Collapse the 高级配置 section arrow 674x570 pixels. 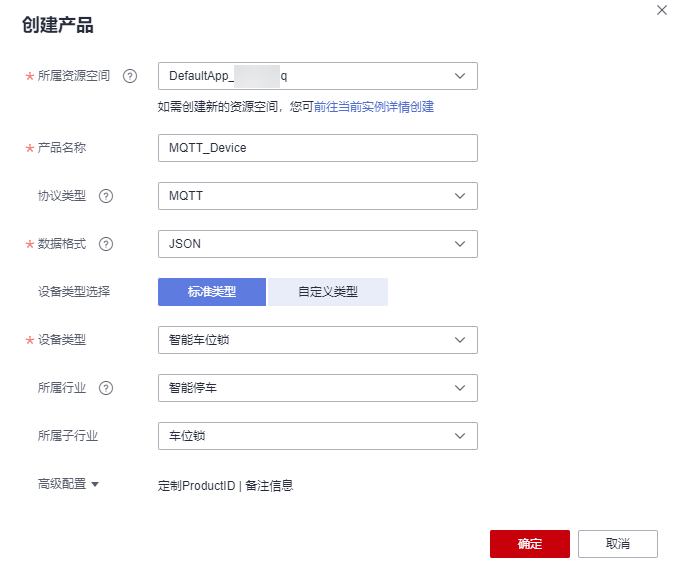[x=95, y=485]
